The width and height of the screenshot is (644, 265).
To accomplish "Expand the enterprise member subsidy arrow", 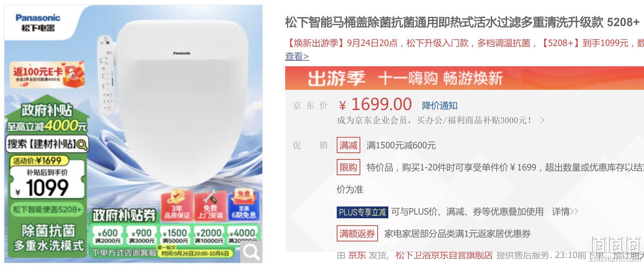I will click(542, 120).
